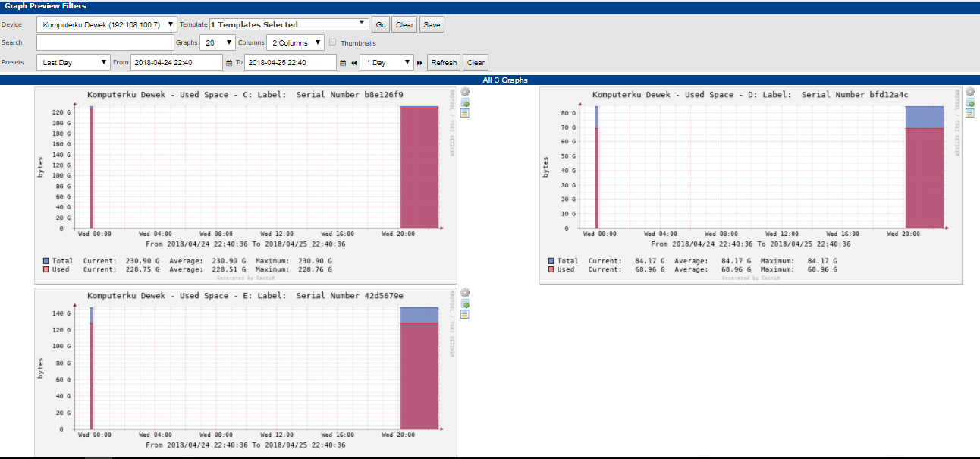Screen dimensions: 980x459
Task: Click the list icon beside the D: graph
Action: tap(970, 113)
